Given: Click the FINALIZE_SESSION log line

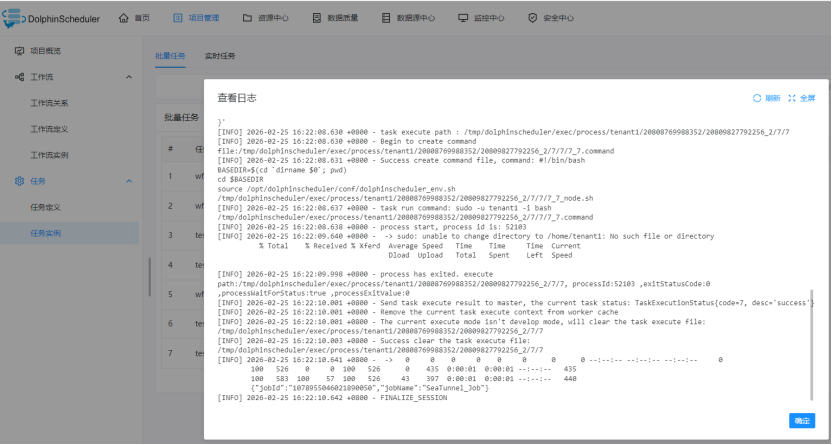Looking at the screenshot, I should coord(332,398).
